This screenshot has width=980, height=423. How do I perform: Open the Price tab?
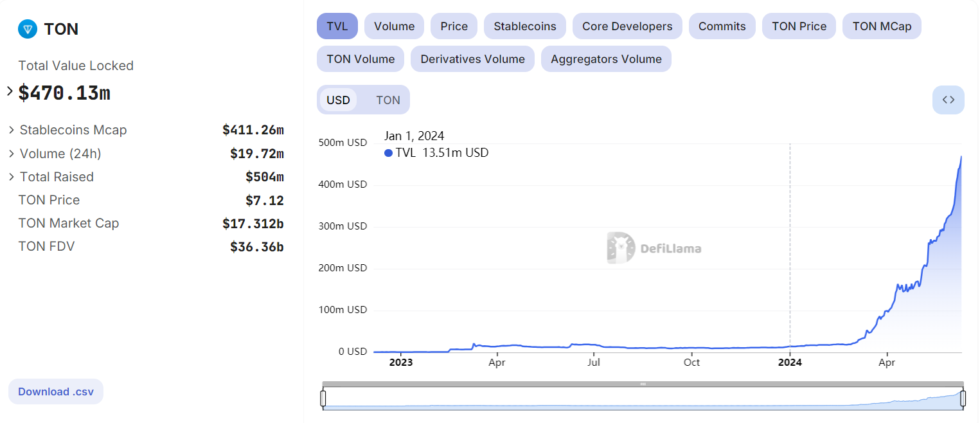(454, 26)
